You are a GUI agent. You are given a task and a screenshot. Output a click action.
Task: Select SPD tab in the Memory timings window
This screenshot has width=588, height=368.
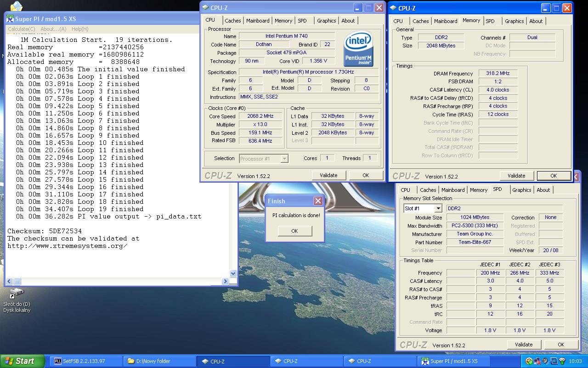click(x=490, y=21)
